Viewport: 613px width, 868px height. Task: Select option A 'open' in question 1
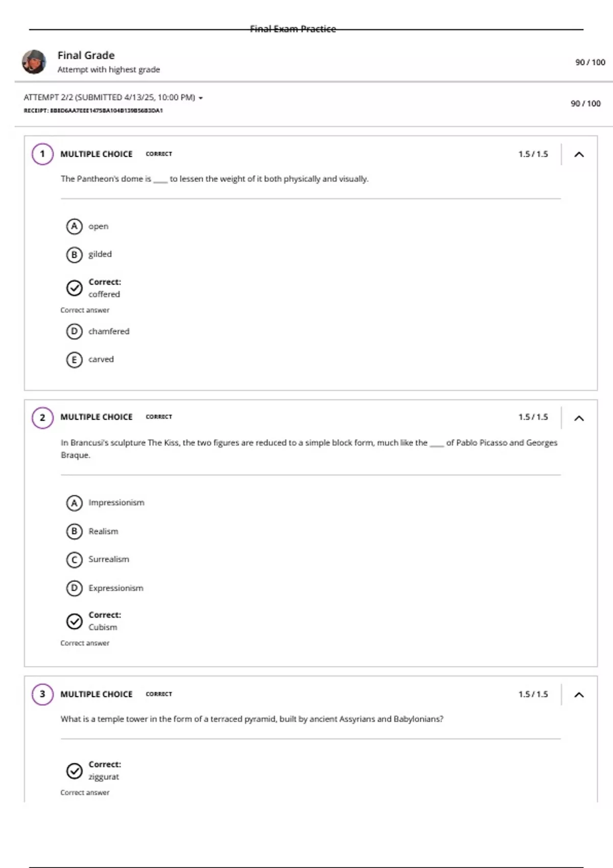click(x=74, y=226)
